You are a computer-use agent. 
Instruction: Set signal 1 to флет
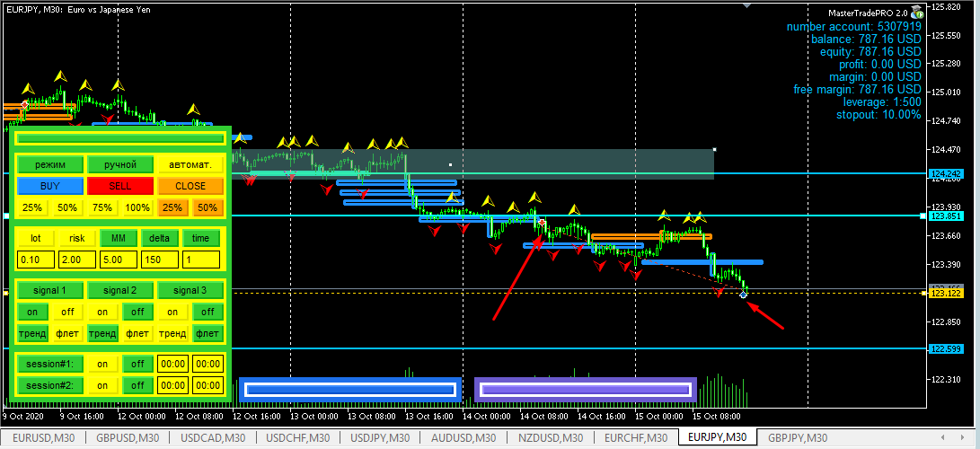click(x=67, y=333)
